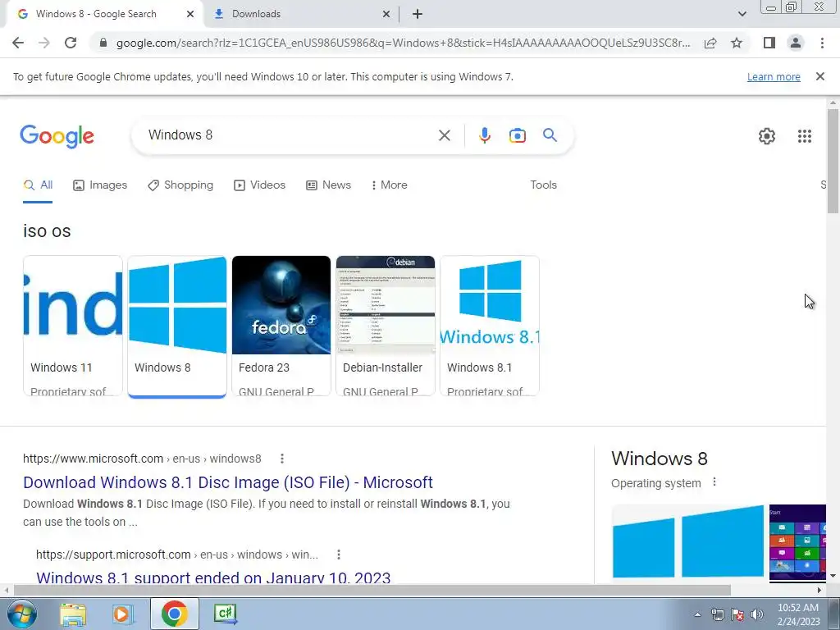Image resolution: width=840 pixels, height=630 pixels.
Task: Search by image with camera icon
Action: (517, 135)
